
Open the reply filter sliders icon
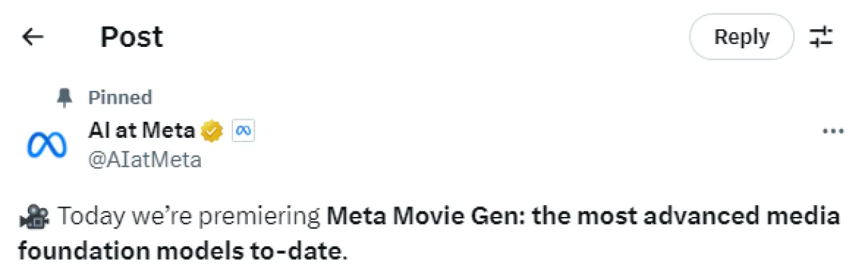coord(821,37)
